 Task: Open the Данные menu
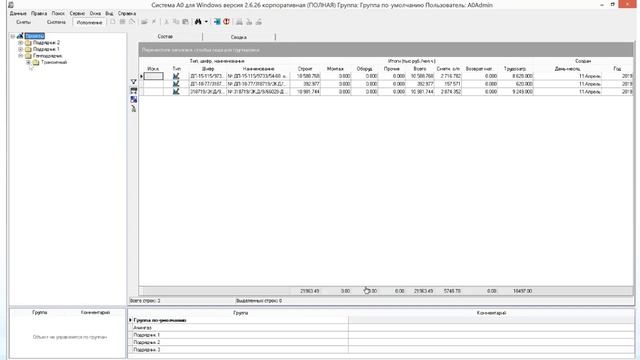point(18,13)
